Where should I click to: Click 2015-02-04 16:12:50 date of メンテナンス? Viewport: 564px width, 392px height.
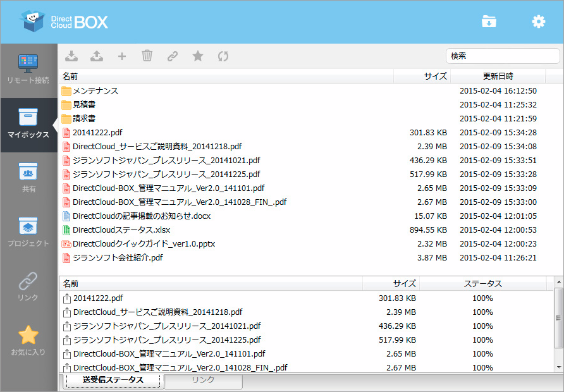coord(498,90)
